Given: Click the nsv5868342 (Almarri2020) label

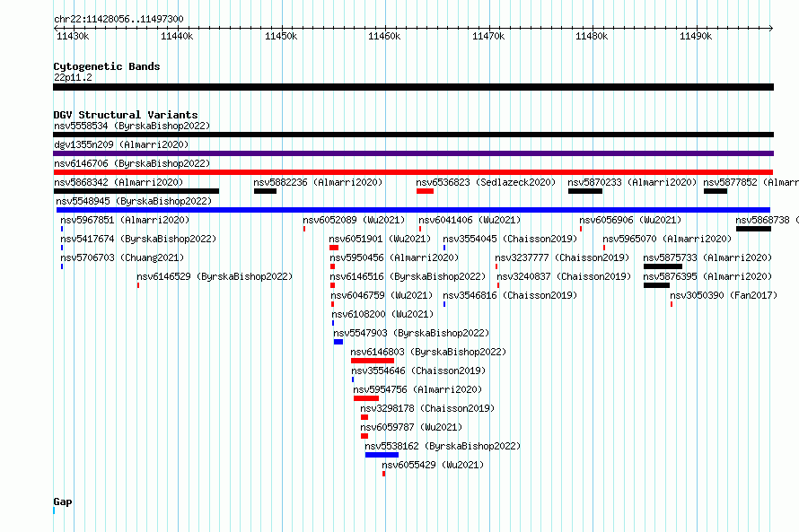Looking at the screenshot, I should click(x=119, y=182).
